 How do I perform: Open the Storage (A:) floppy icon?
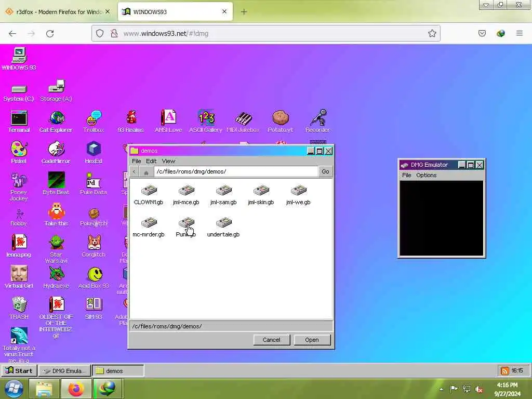(x=56, y=91)
